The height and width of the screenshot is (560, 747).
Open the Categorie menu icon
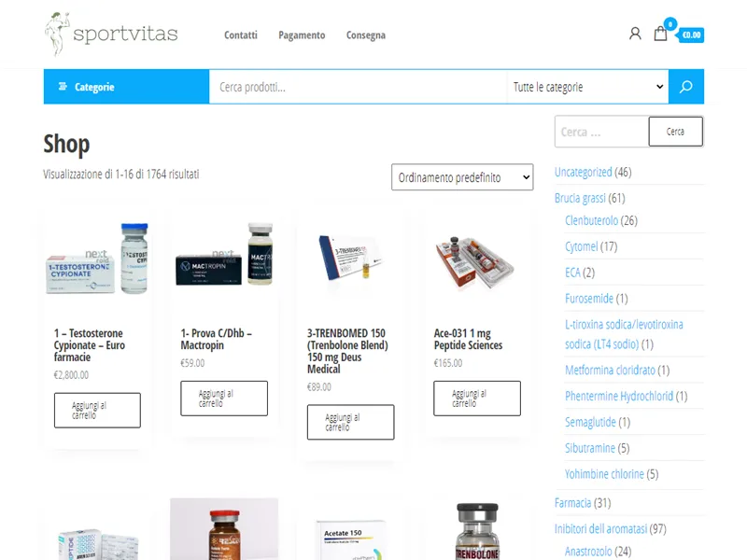[x=63, y=87]
